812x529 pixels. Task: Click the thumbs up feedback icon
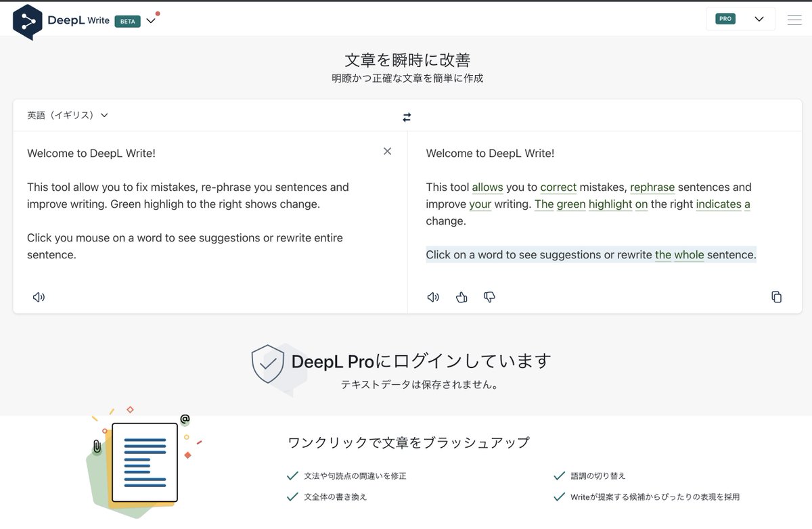461,297
